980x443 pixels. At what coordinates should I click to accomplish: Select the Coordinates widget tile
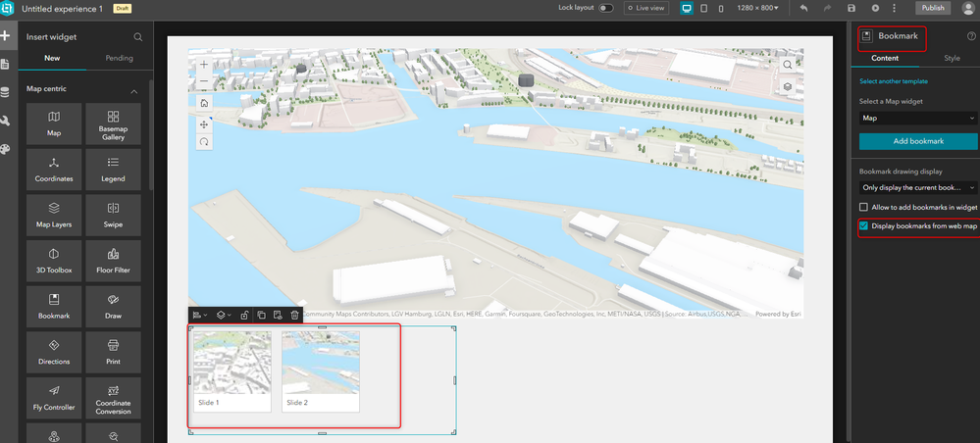54,170
